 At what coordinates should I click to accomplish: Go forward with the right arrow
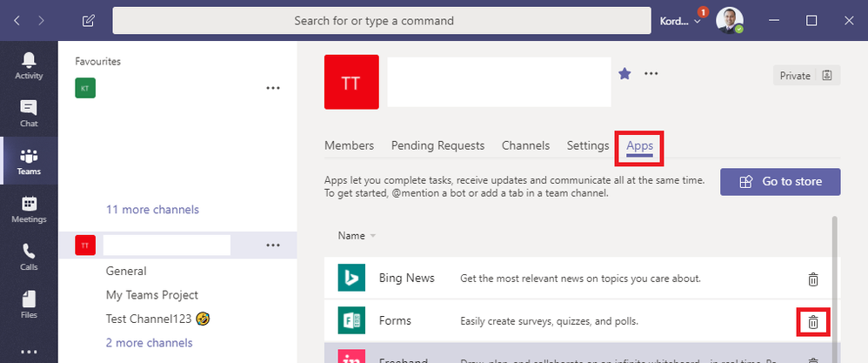click(42, 21)
